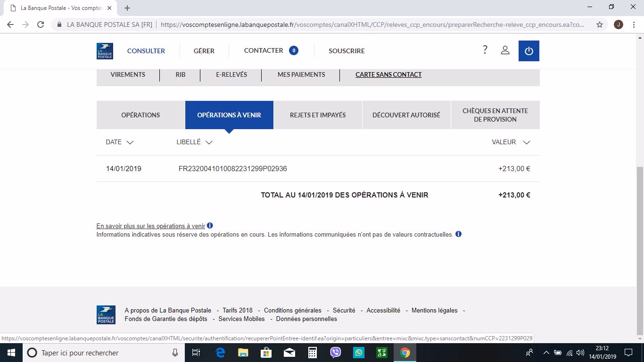Launch Viber from the taskbar
Image resolution: width=644 pixels, height=362 pixels.
(x=335, y=352)
